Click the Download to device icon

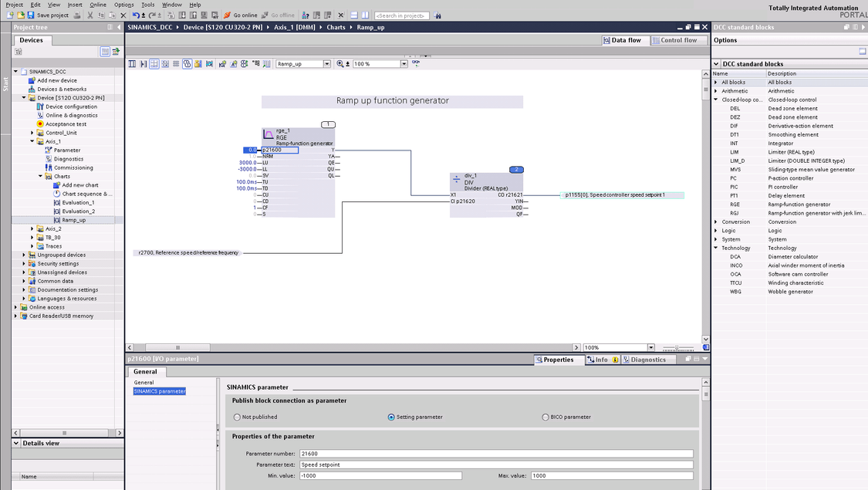coord(182,15)
